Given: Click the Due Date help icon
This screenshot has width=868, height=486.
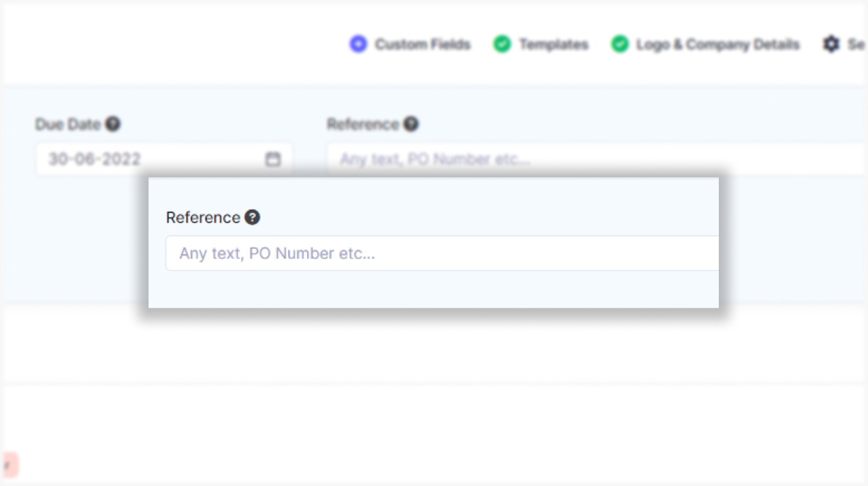Looking at the screenshot, I should pos(113,124).
